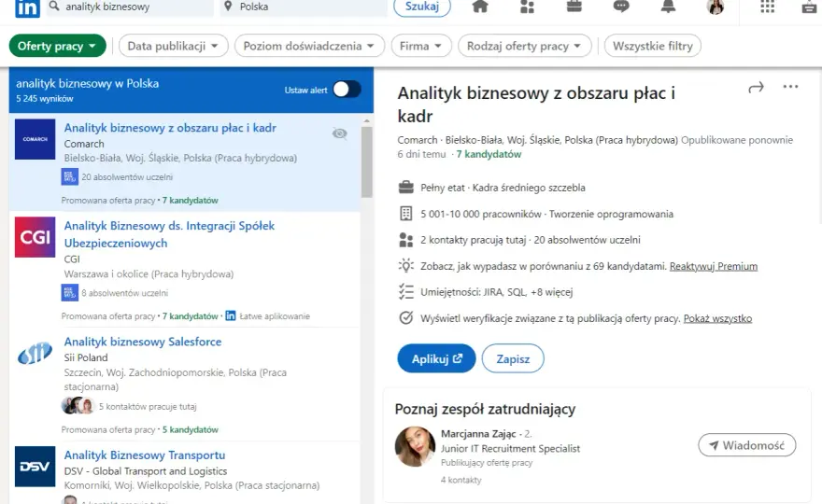Click the Szukaj search button
This screenshot has height=504, width=822.
(x=422, y=7)
